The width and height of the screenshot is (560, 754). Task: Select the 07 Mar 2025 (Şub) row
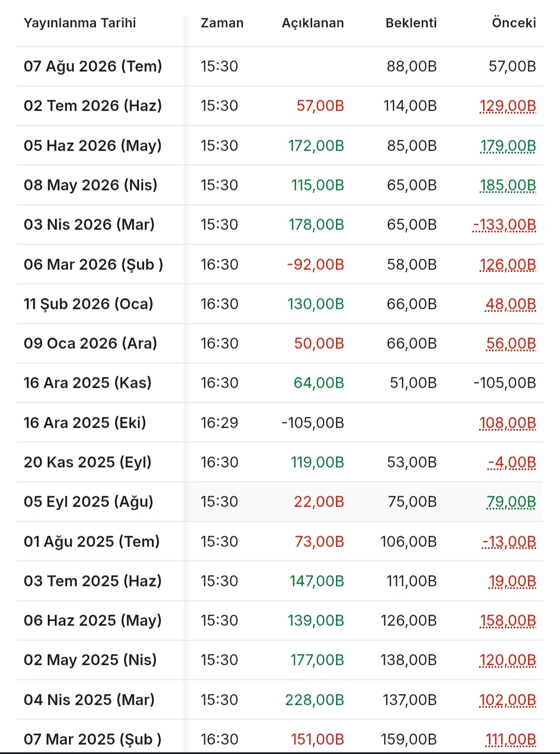(x=280, y=737)
